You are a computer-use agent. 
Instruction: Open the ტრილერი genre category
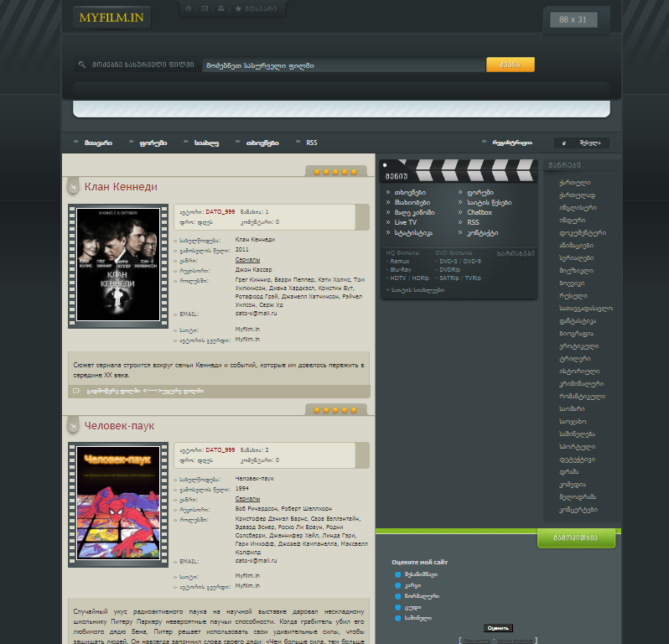[575, 359]
